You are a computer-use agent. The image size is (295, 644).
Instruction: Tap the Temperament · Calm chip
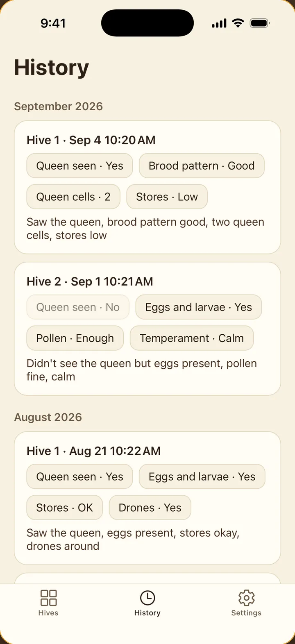point(192,338)
